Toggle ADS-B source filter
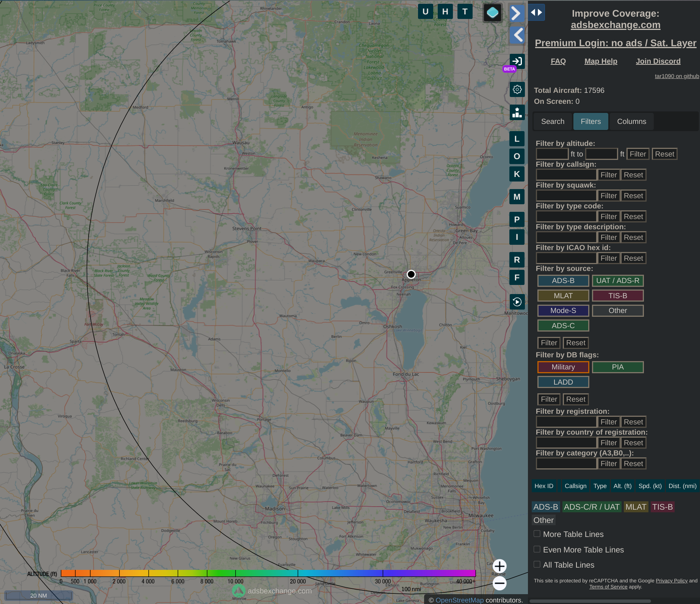Viewport: 700px width, 604px height. point(563,281)
